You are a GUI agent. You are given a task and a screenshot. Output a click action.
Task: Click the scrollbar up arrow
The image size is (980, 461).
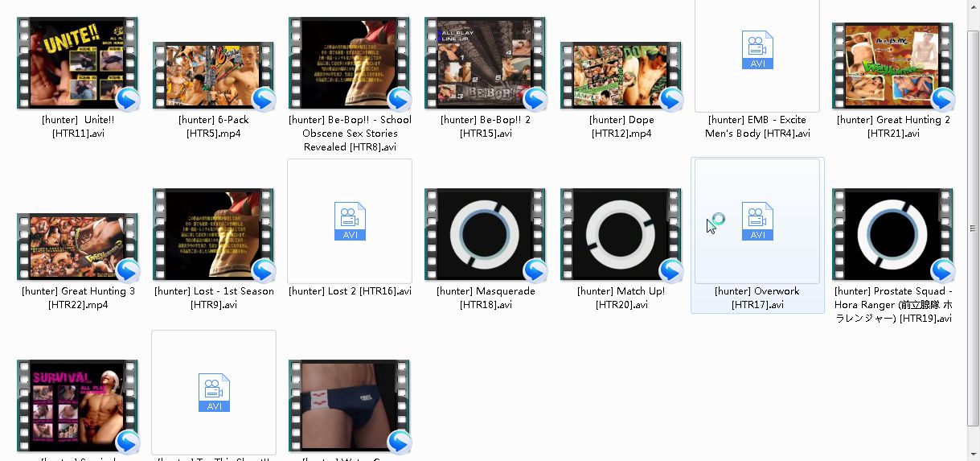coord(974,6)
